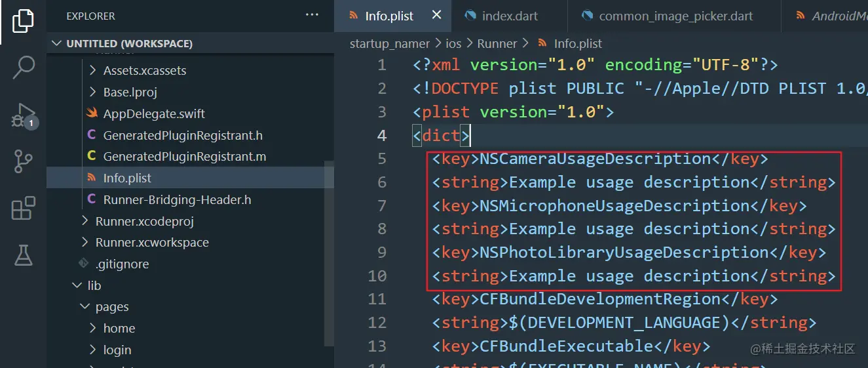The image size is (868, 368).
Task: Click NSCameraUsageDescription key text
Action: click(x=595, y=159)
